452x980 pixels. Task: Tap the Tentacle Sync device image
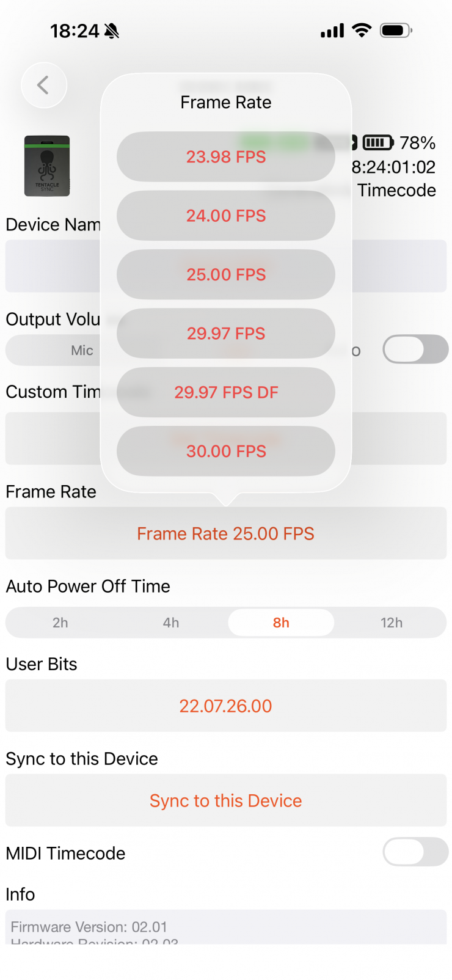(x=47, y=166)
